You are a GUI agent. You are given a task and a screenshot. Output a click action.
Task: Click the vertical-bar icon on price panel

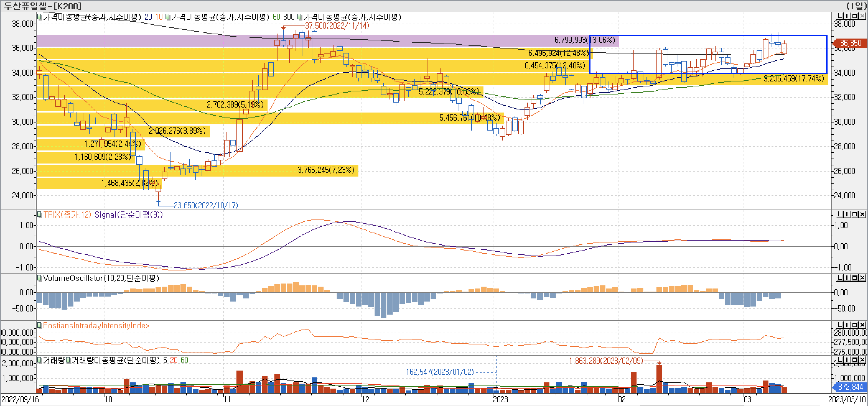pos(847,16)
